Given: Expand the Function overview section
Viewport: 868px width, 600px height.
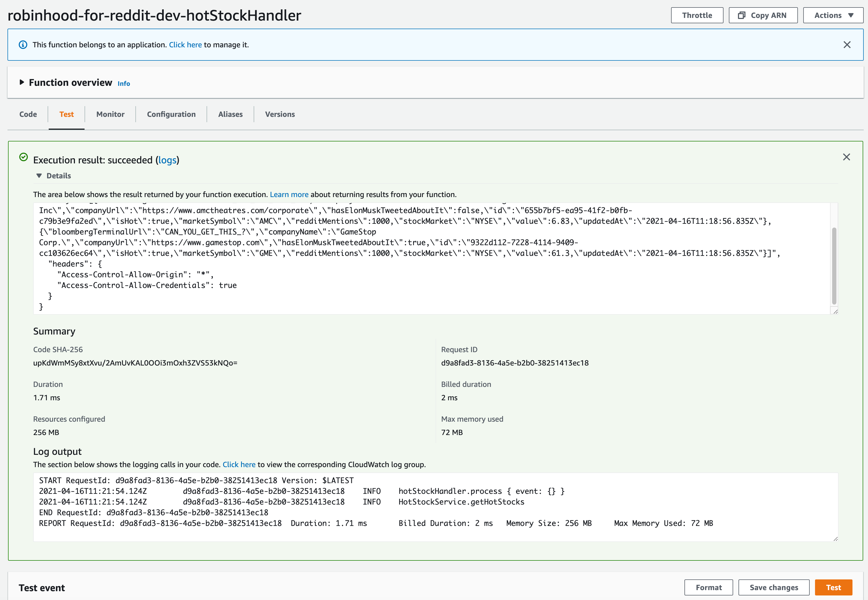Looking at the screenshot, I should pos(22,82).
